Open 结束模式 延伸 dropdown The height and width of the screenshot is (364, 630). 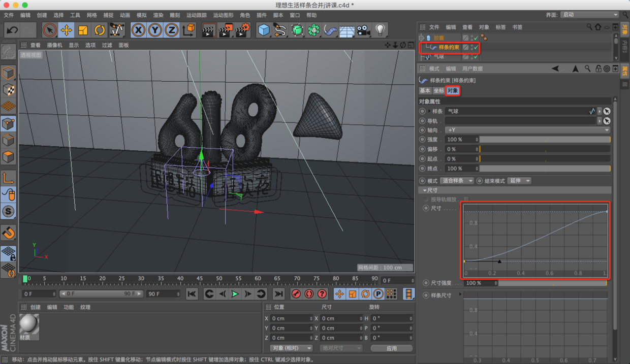pyautogui.click(x=519, y=181)
